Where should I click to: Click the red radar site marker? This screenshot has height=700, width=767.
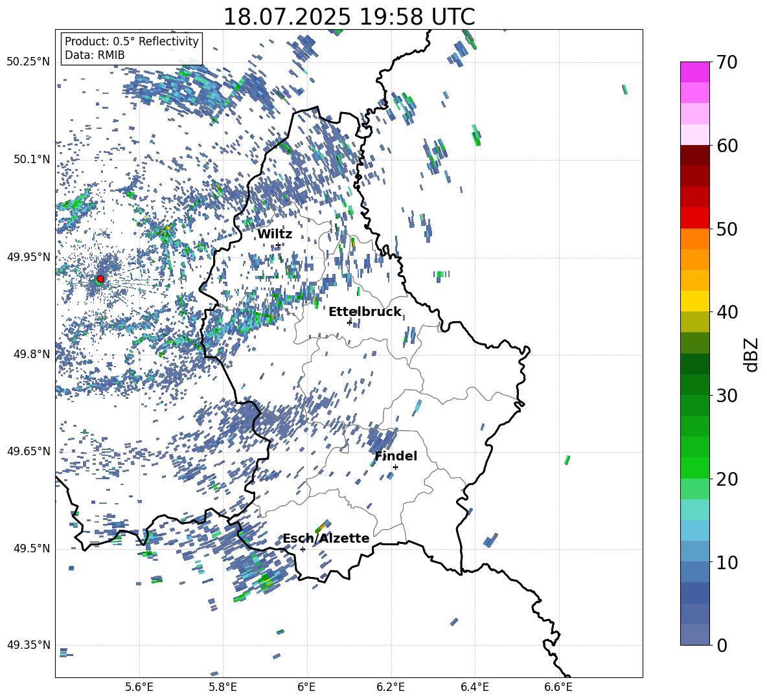point(100,278)
